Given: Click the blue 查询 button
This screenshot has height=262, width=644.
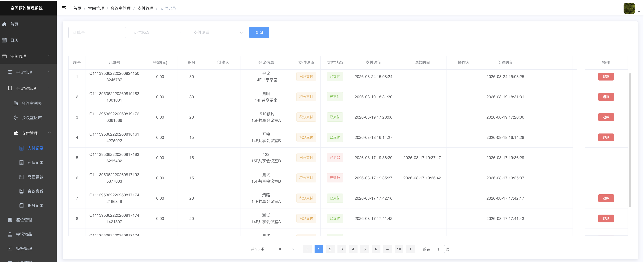Looking at the screenshot, I should (x=259, y=33).
